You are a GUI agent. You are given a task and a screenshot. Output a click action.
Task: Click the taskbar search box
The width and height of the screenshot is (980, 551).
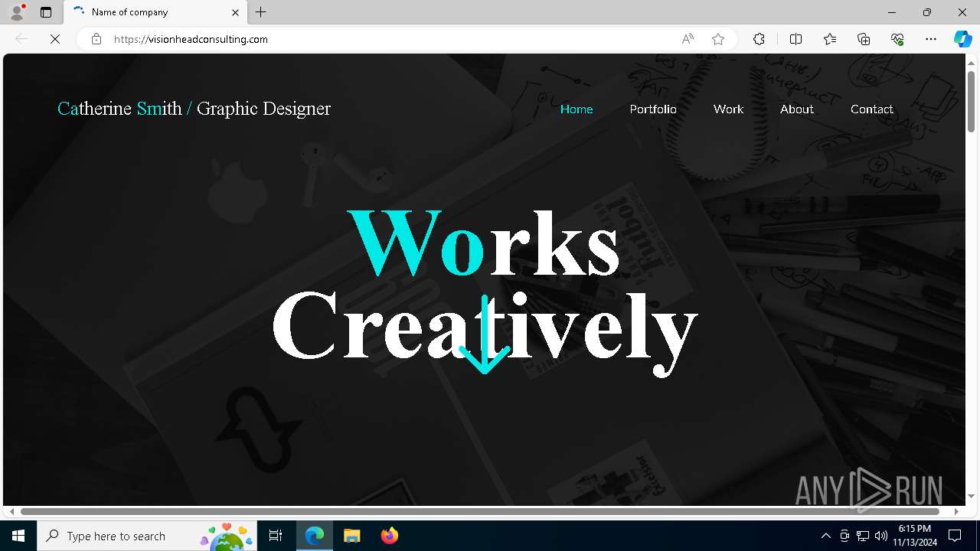point(147,536)
